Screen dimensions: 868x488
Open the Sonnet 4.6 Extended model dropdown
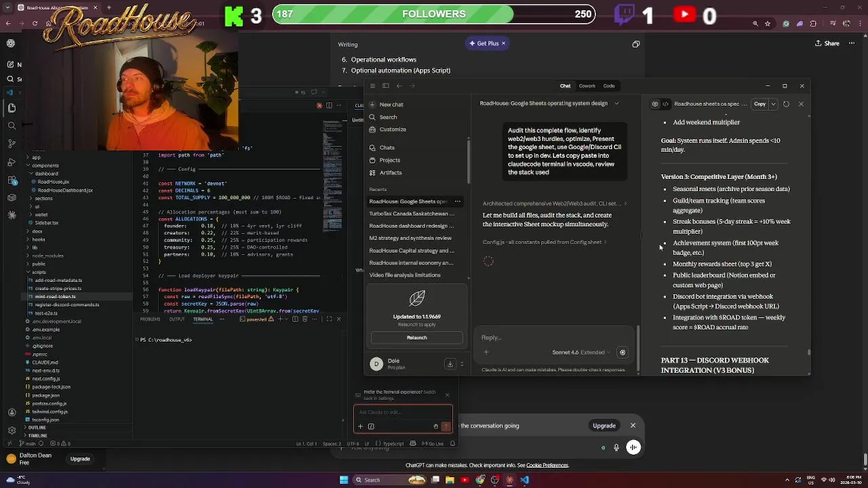click(581, 352)
